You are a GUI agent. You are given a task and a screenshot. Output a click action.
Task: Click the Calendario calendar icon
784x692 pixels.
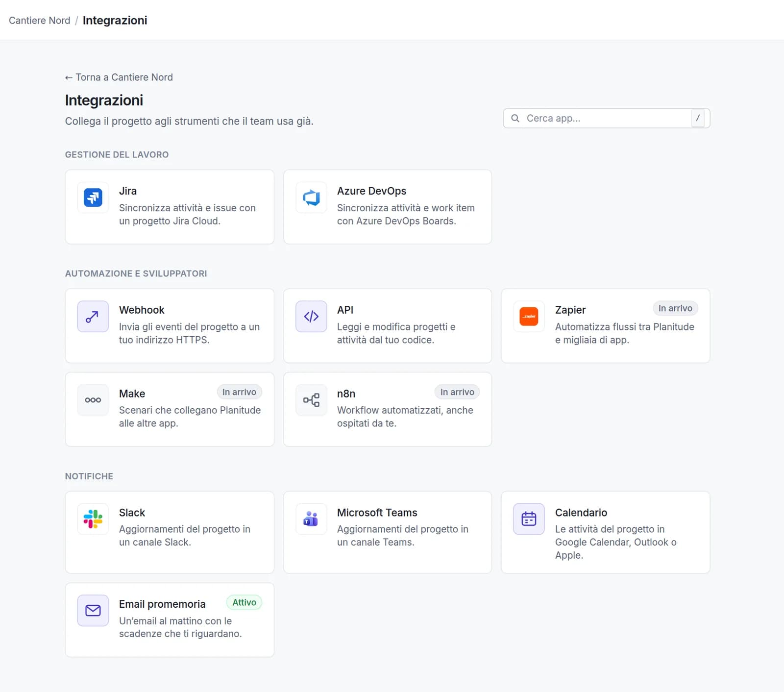[529, 519]
